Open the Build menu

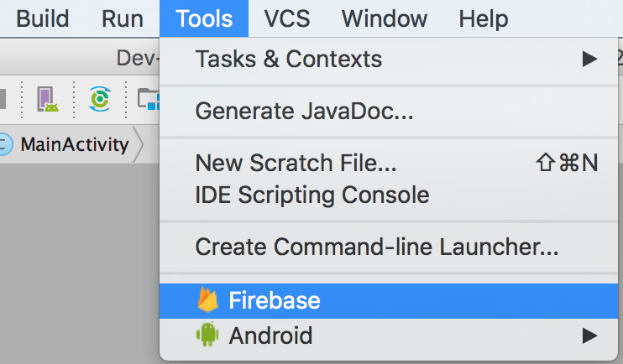[x=43, y=18]
